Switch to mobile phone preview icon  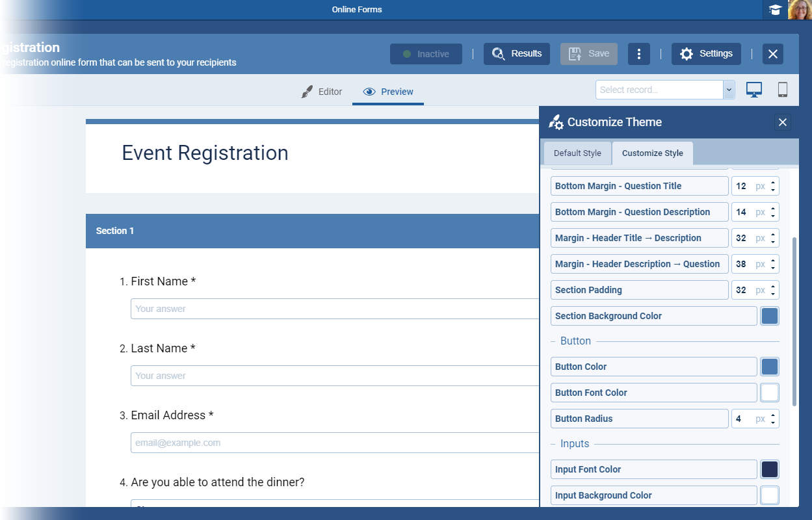tap(783, 90)
